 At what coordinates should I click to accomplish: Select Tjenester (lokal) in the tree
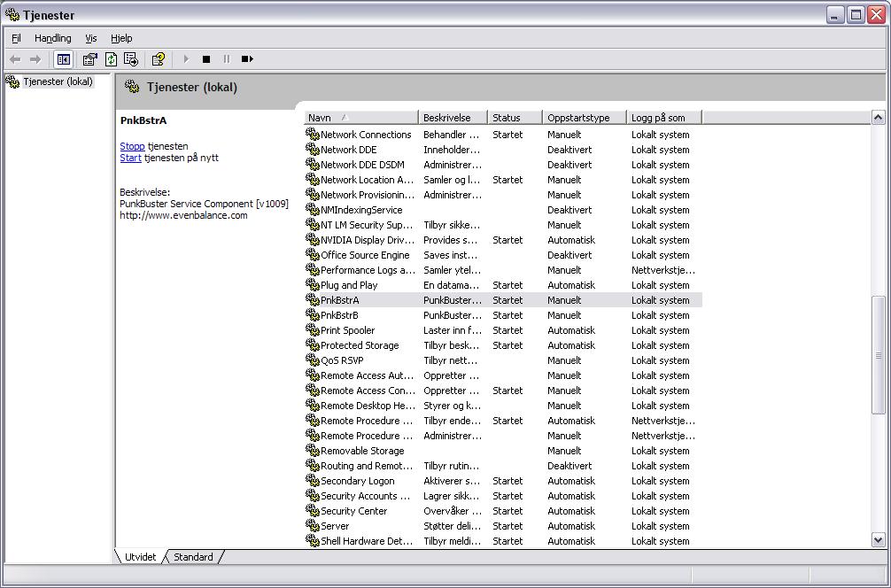(x=57, y=81)
